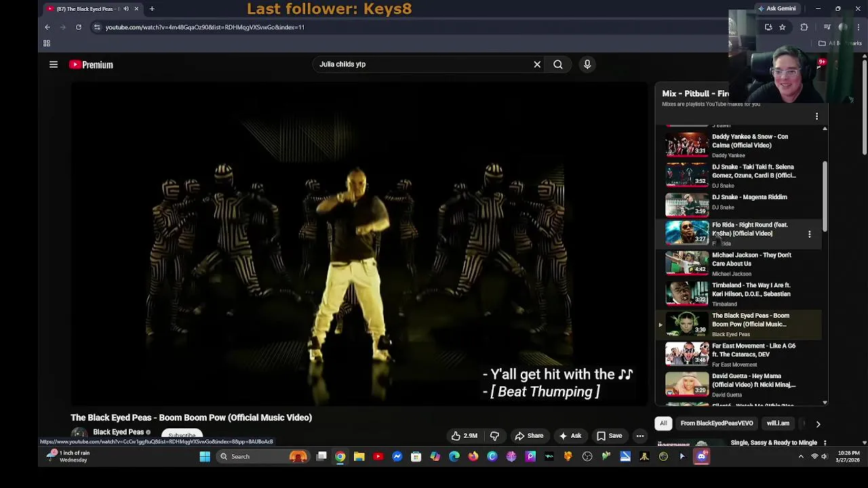The image size is (868, 488).
Task: Click the video player to pause
Action: [359, 244]
